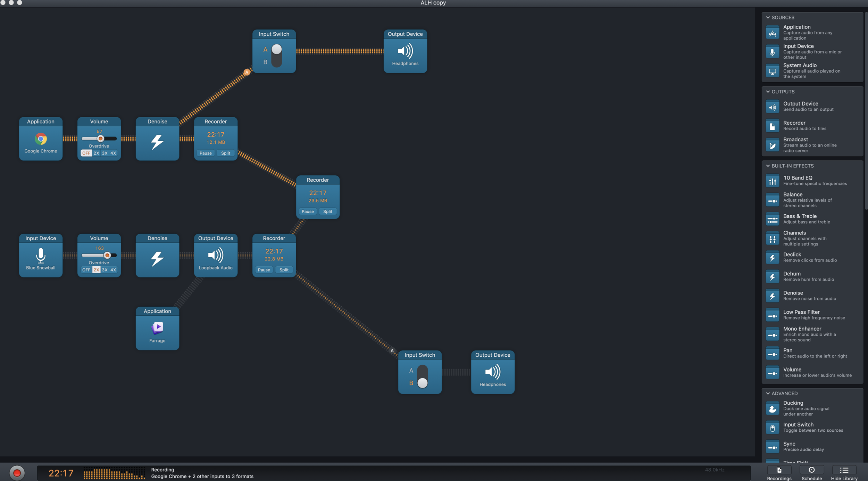868x481 pixels.
Task: Set Chrome volume overdrive to 3X
Action: (x=105, y=153)
